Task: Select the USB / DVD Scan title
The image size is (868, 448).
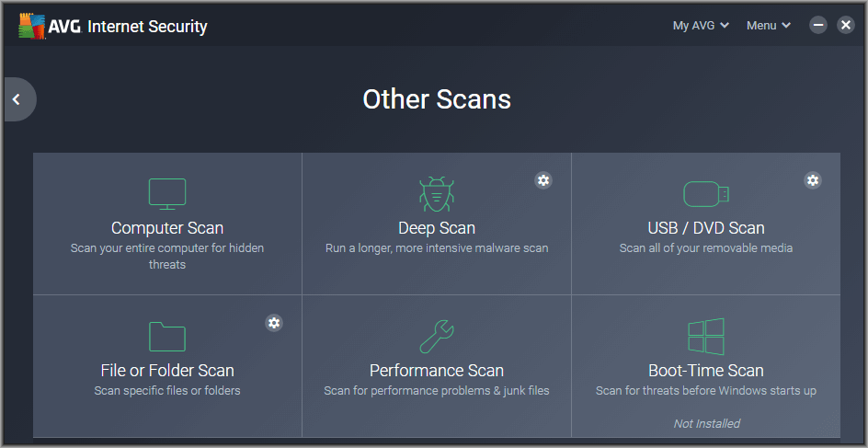Action: (706, 228)
